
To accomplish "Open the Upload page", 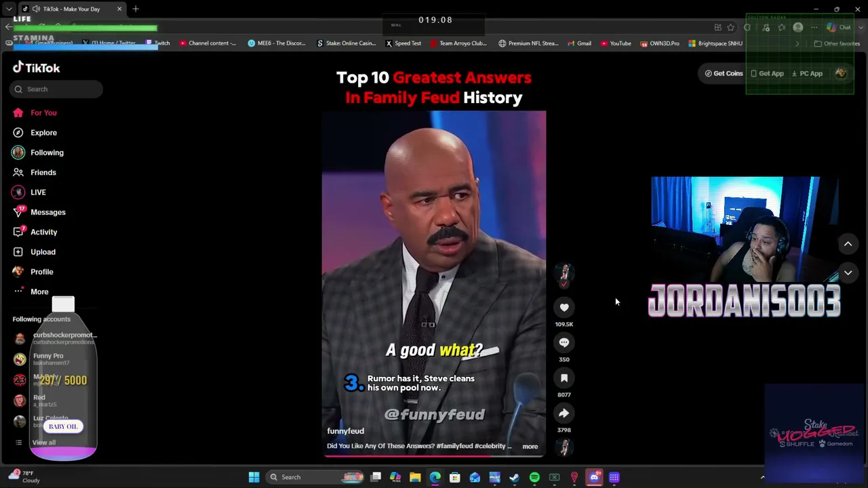I will [x=34, y=251].
